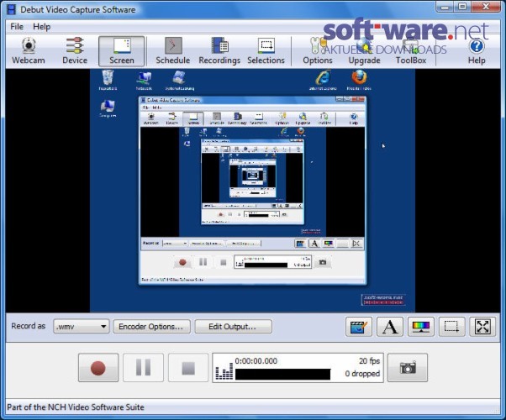Click the Computer icon in preview
The image size is (506, 420).
pos(108,108)
